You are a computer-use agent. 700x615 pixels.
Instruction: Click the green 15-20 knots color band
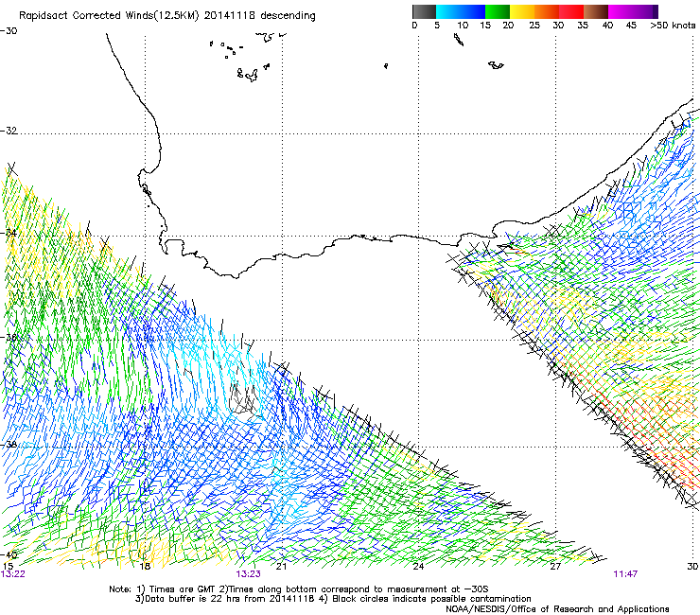point(498,11)
